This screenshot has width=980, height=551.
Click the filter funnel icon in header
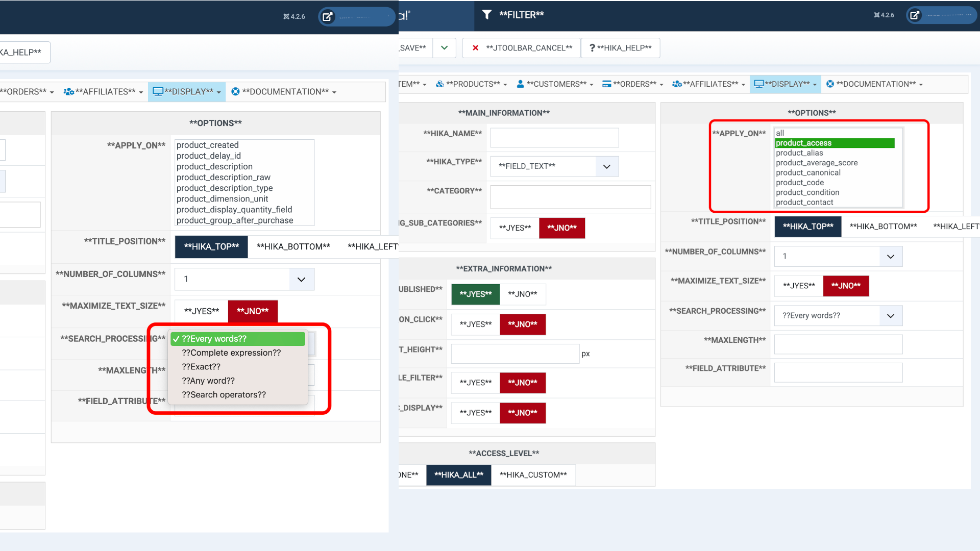(487, 15)
